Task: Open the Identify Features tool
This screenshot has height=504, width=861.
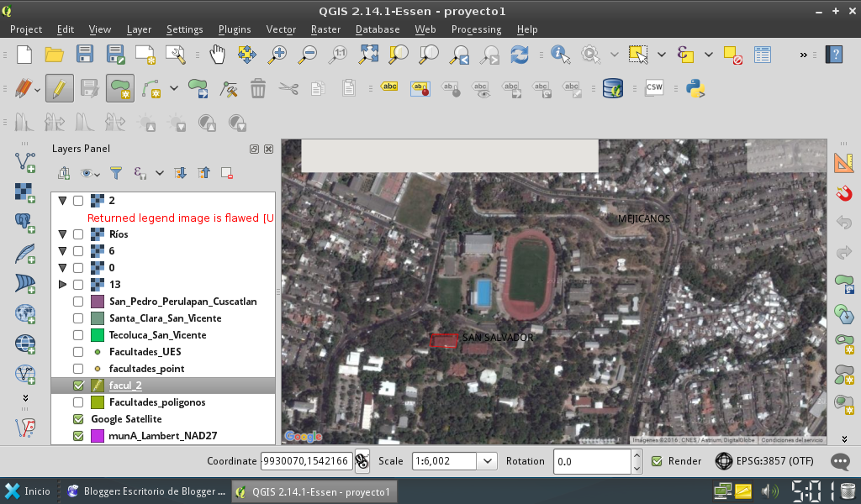Action: tap(560, 55)
